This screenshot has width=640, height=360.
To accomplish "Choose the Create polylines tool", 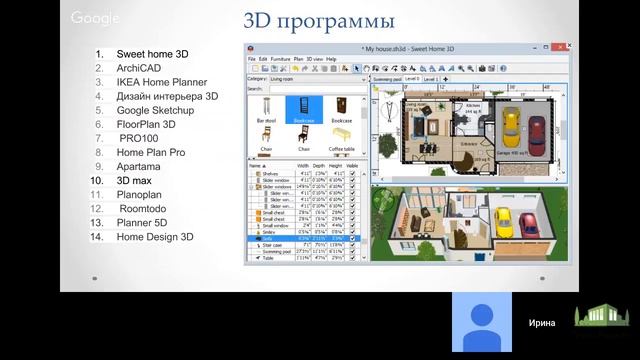I will tap(395, 69).
